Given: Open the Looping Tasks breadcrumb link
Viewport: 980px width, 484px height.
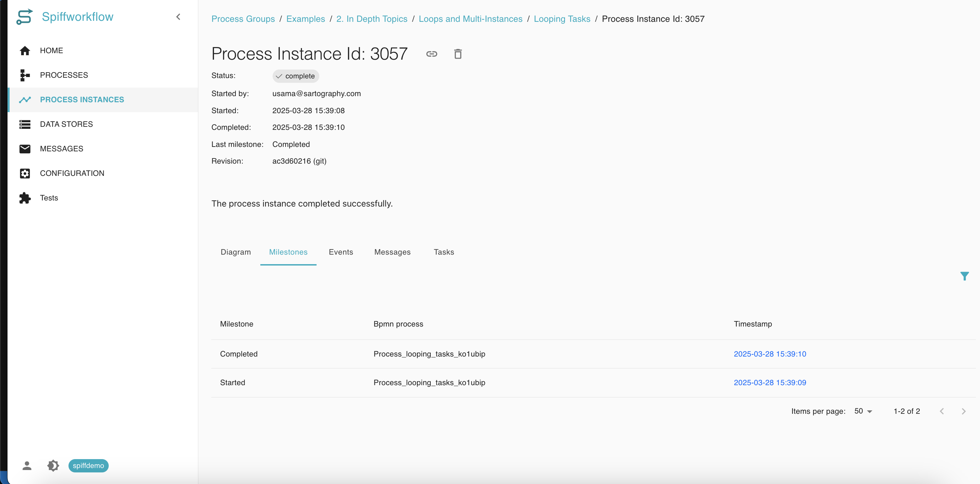Looking at the screenshot, I should coord(562,19).
